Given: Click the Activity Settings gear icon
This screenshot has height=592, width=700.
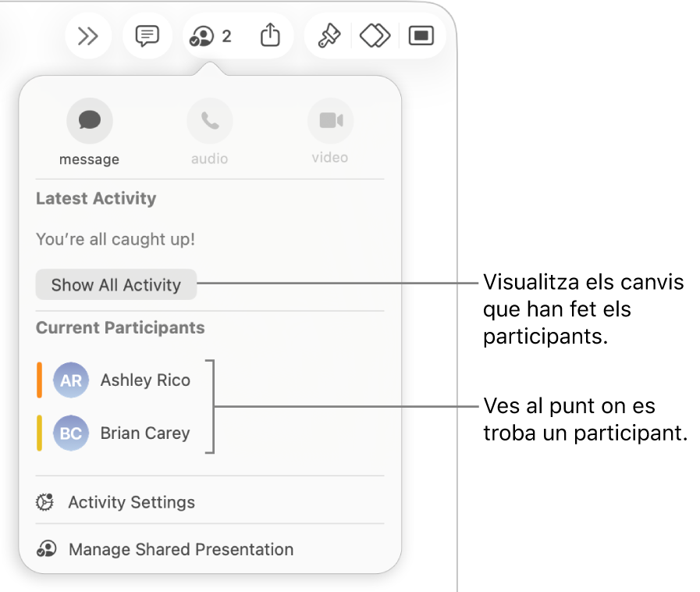Looking at the screenshot, I should click(x=44, y=502).
